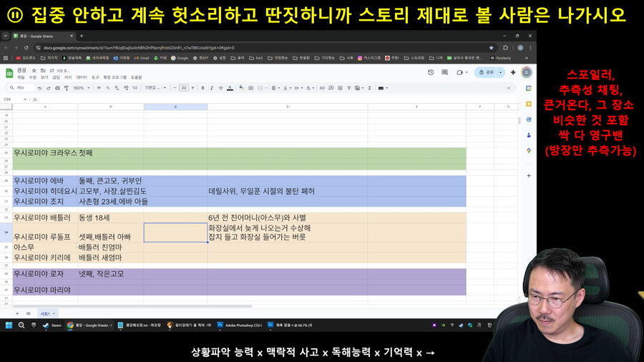Open the zoom 100% dropdown
Image resolution: width=644 pixels, height=362 pixels.
click(x=79, y=88)
